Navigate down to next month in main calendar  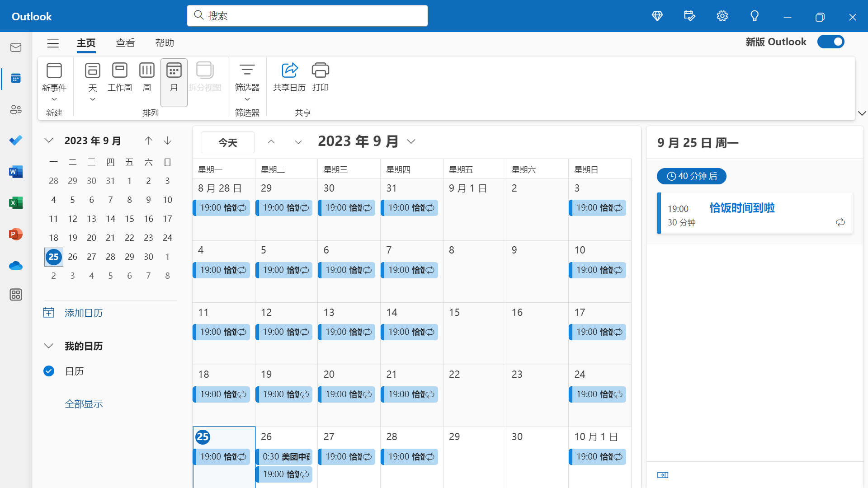298,142
